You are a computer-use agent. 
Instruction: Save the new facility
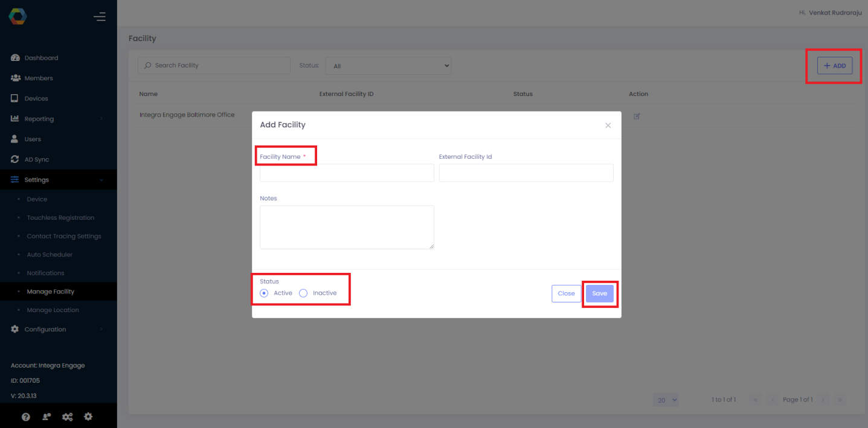click(x=599, y=293)
